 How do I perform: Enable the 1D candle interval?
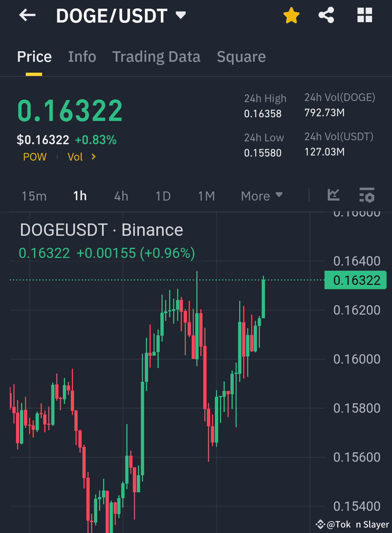tap(163, 196)
